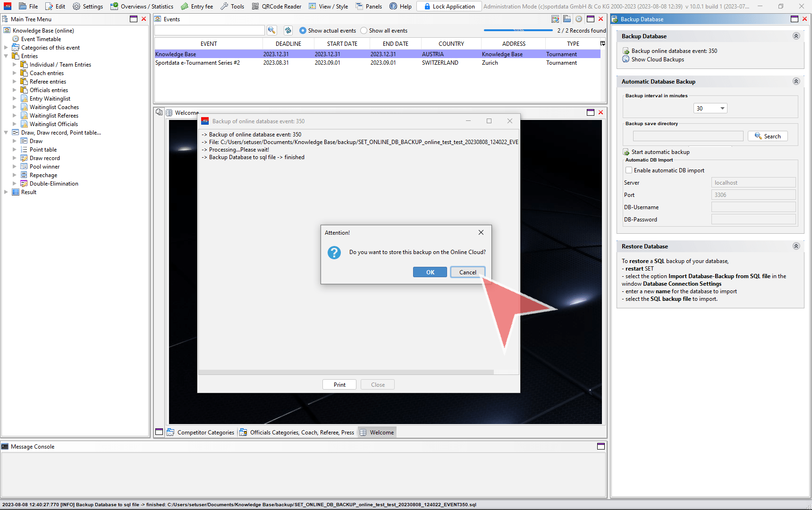Select the Show actual events option
Viewport: 812px width, 510px height.
coord(303,31)
